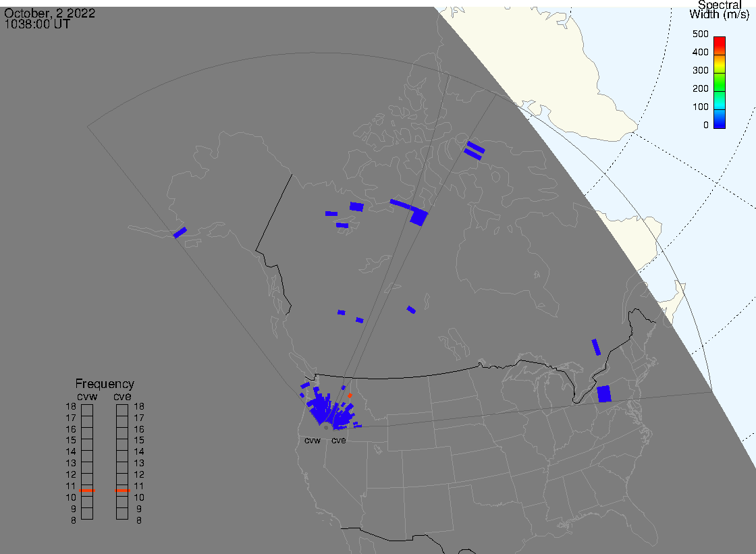Click the 8 label right of cve frequency bar

tap(139, 520)
